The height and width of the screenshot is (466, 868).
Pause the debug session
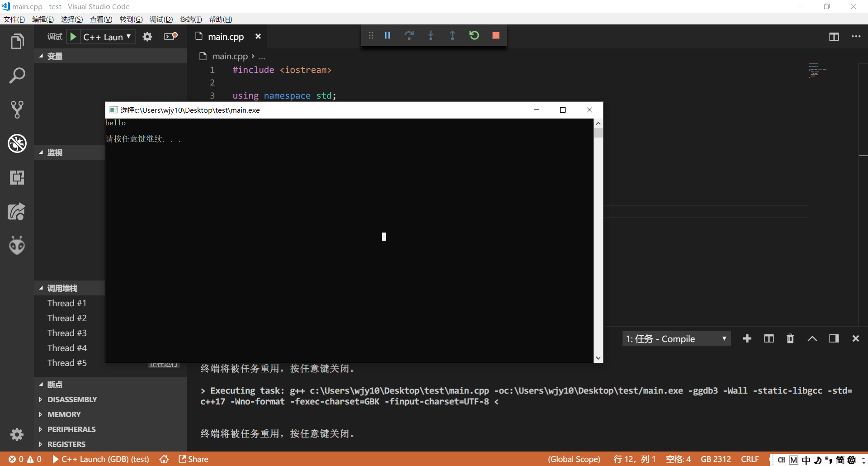(387, 35)
